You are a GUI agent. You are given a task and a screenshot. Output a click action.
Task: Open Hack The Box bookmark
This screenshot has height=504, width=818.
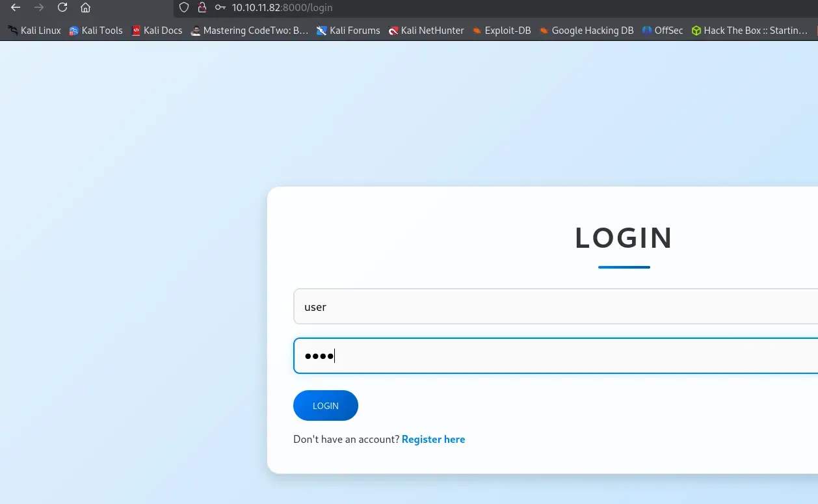point(749,31)
